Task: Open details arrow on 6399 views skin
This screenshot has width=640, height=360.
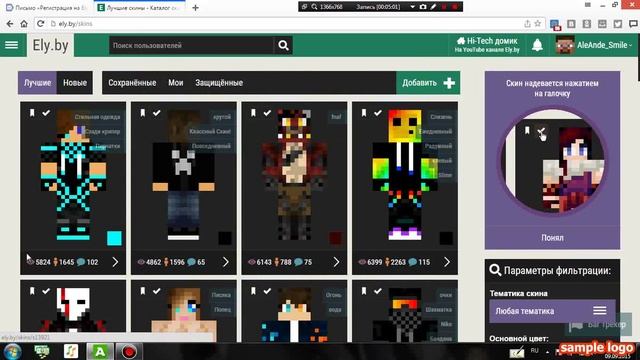Action: pos(447,262)
